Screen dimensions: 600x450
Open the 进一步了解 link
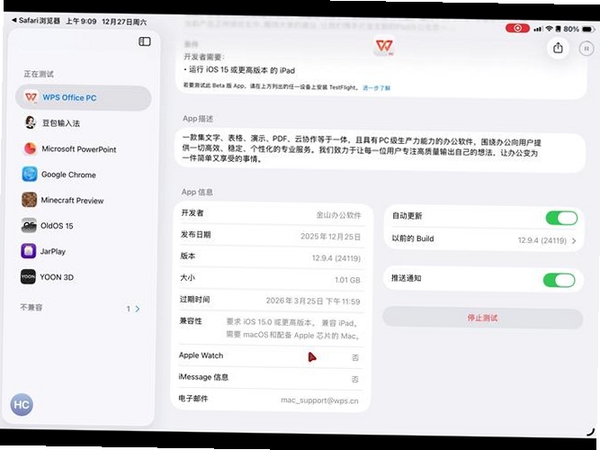(376, 88)
